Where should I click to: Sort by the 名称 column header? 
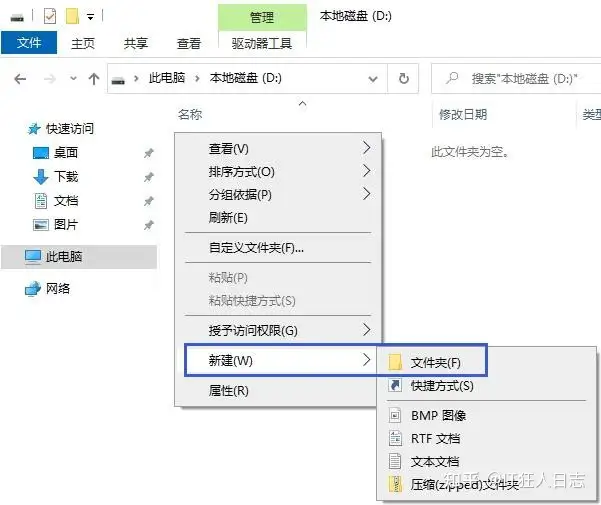pyautogui.click(x=190, y=114)
